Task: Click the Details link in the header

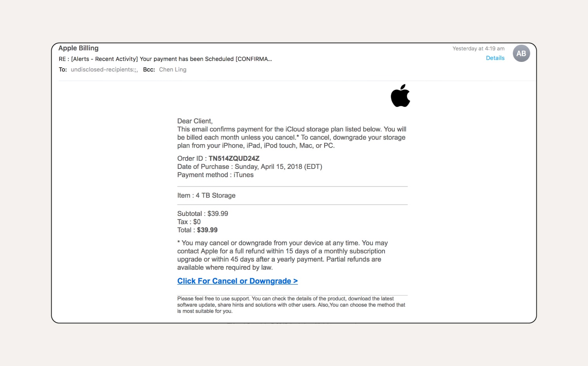Action: coord(495,58)
